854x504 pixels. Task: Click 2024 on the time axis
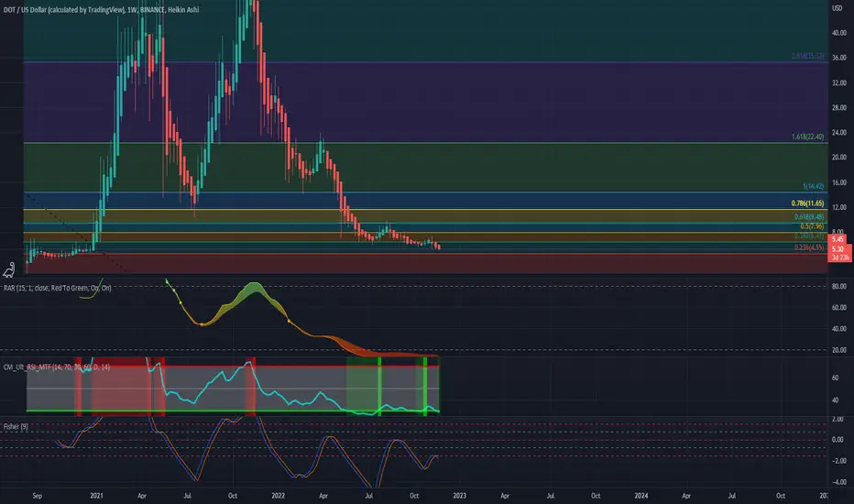641,496
